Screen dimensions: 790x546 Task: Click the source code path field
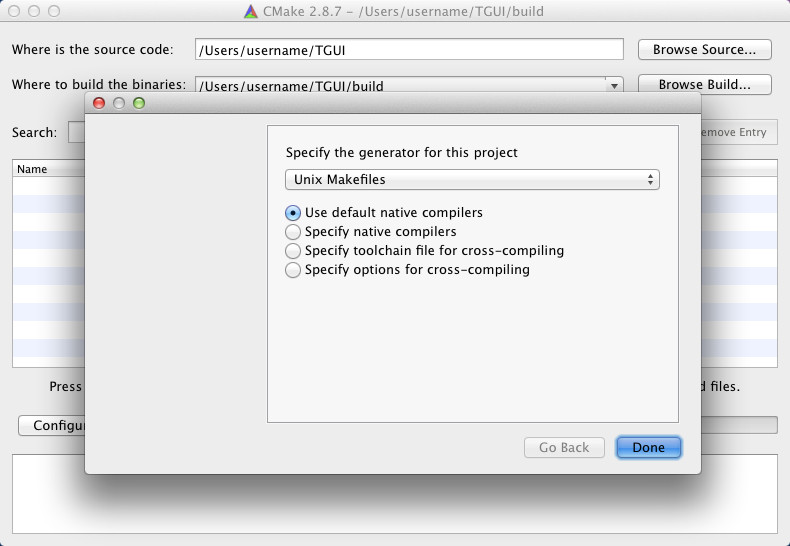tap(409, 49)
